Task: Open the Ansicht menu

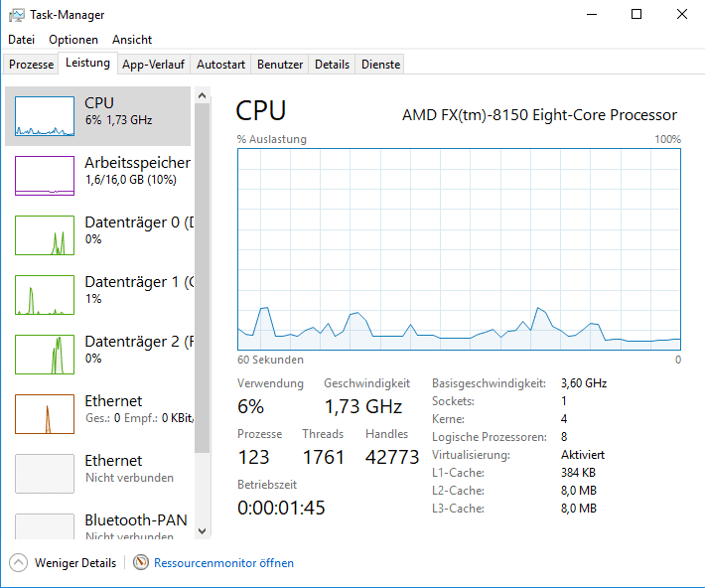Action: pos(132,40)
